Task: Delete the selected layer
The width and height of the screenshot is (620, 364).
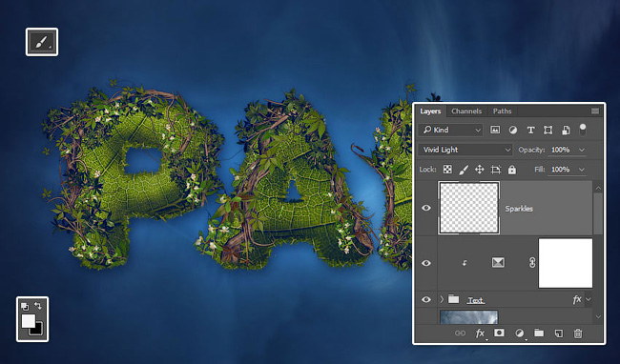Action: [x=578, y=334]
